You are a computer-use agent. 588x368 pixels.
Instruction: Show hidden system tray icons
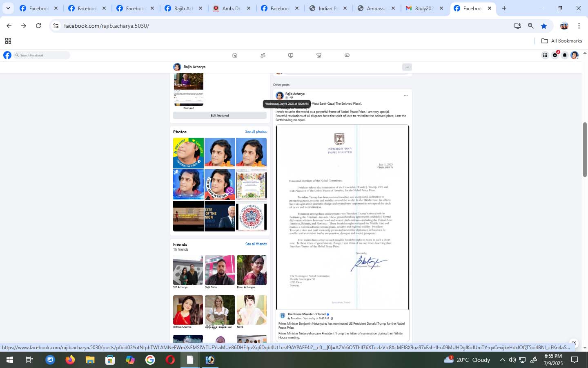point(502,360)
